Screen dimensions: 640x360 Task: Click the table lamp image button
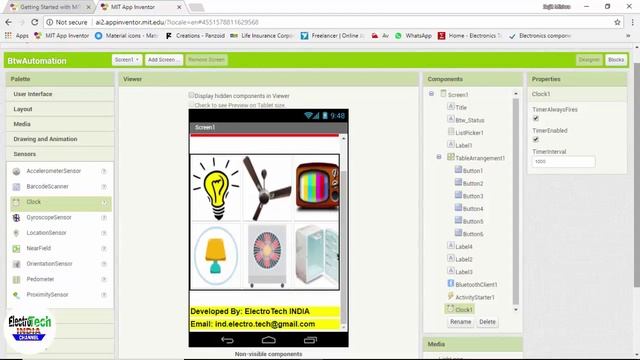216,256
